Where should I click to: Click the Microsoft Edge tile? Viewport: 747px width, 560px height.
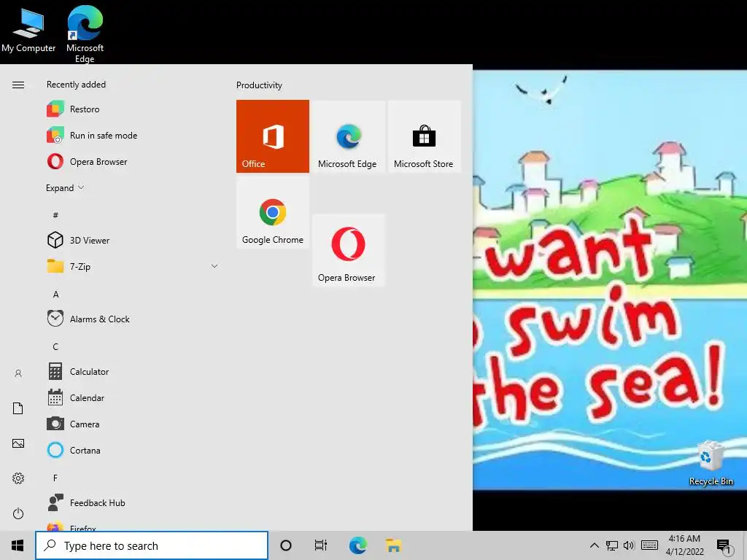pyautogui.click(x=348, y=136)
